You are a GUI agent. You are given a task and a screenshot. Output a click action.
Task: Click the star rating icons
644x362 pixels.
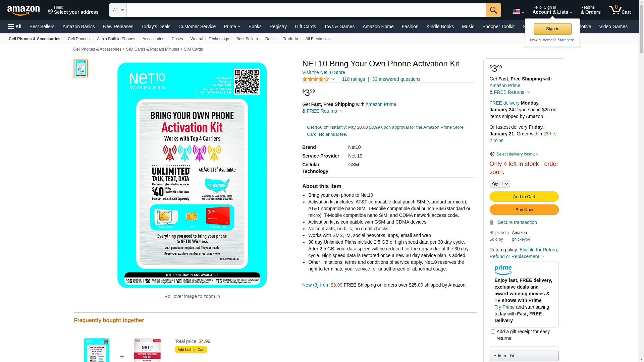[316, 79]
